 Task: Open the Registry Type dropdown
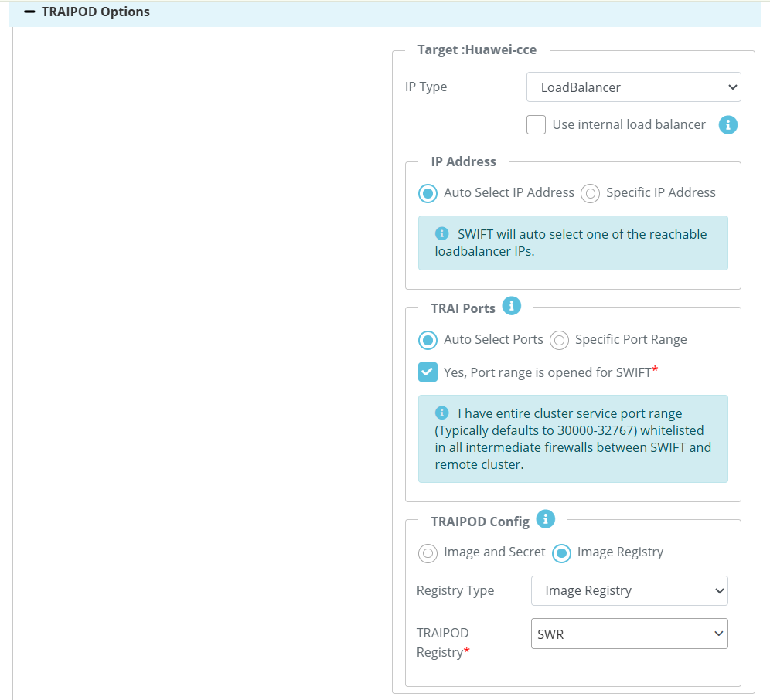[x=629, y=590]
